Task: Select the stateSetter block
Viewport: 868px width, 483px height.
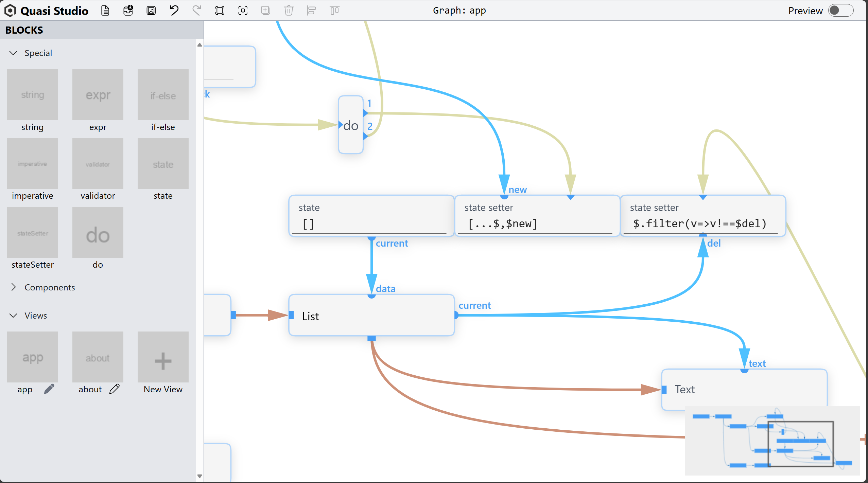Action: (33, 233)
